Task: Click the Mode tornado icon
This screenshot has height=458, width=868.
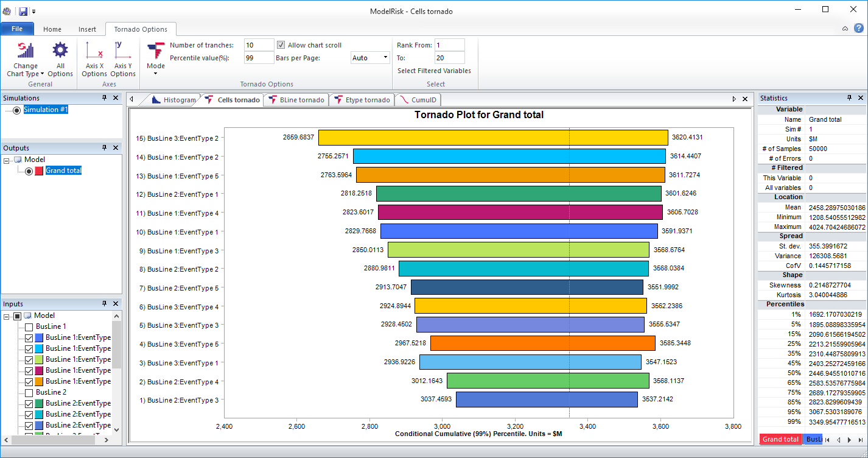Action: point(155,49)
